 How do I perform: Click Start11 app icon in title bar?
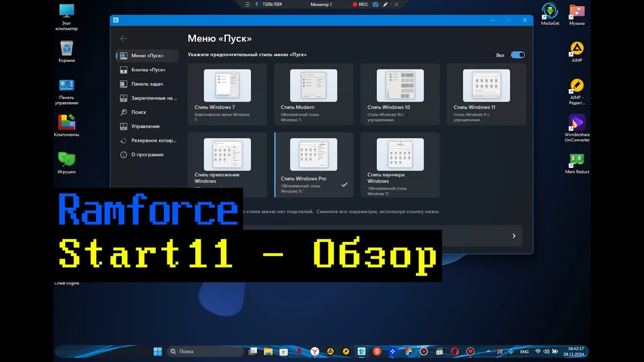click(116, 20)
